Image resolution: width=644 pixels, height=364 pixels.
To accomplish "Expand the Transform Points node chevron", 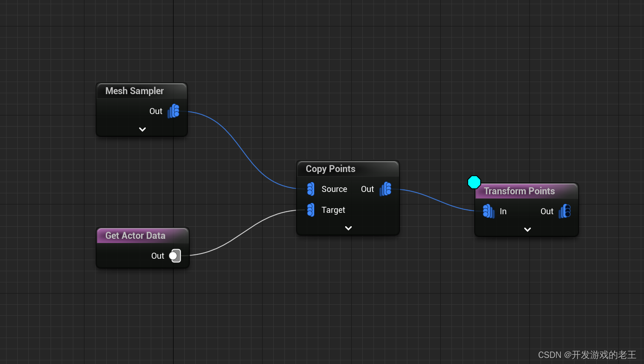I will (x=527, y=230).
